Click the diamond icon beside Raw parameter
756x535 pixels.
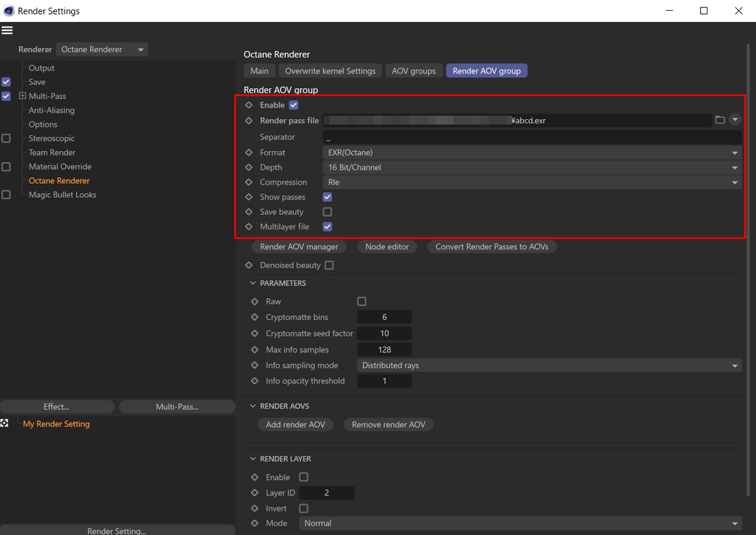pos(255,301)
